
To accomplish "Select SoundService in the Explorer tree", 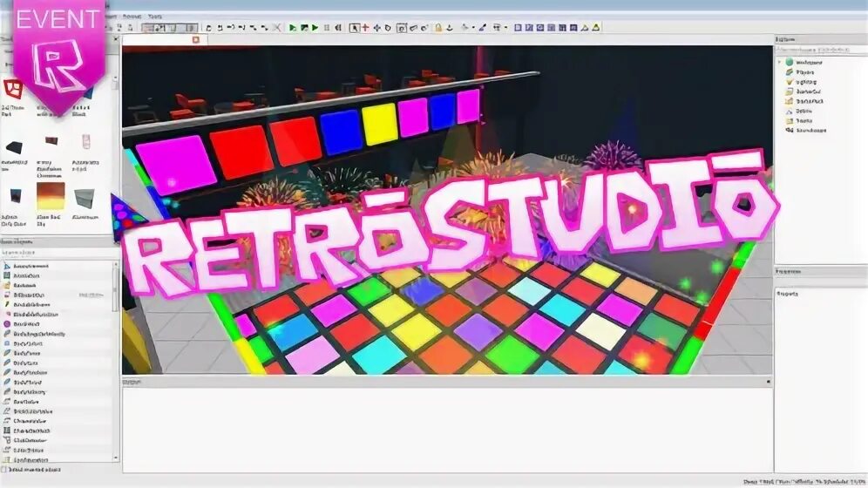I will [810, 130].
